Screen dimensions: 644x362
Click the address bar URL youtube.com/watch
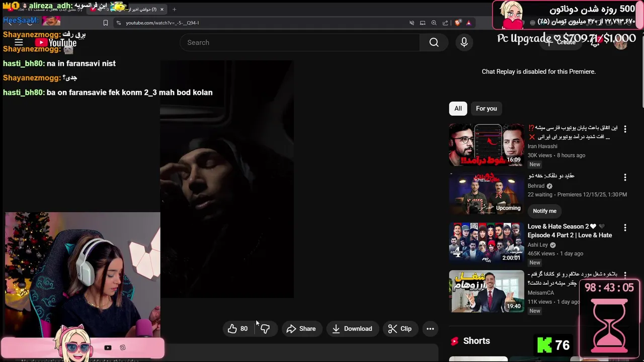point(162,23)
